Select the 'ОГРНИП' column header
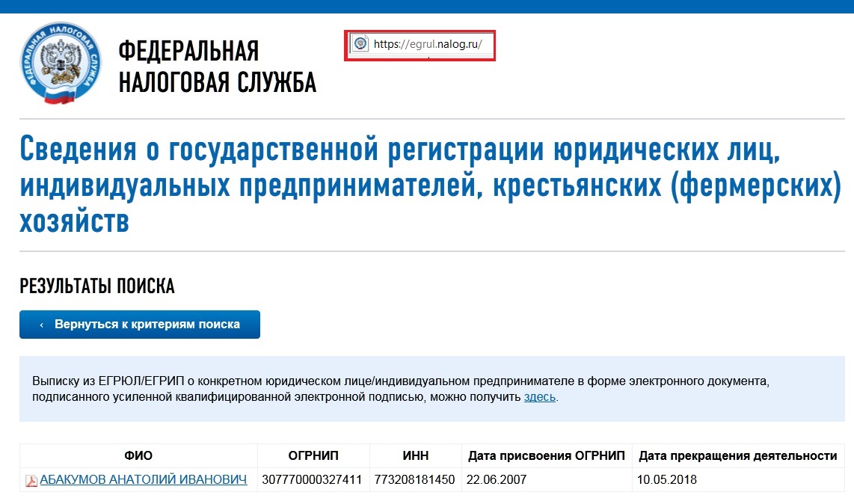The height and width of the screenshot is (504, 854). click(313, 456)
